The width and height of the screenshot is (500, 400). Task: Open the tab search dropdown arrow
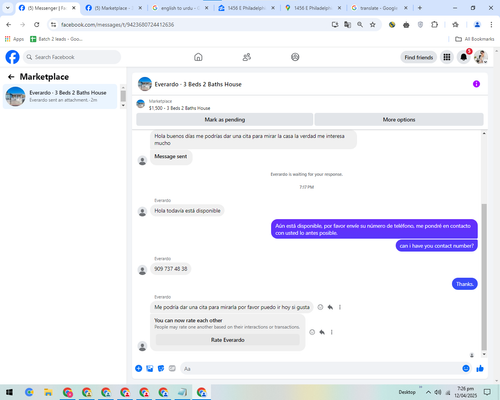[8, 7]
